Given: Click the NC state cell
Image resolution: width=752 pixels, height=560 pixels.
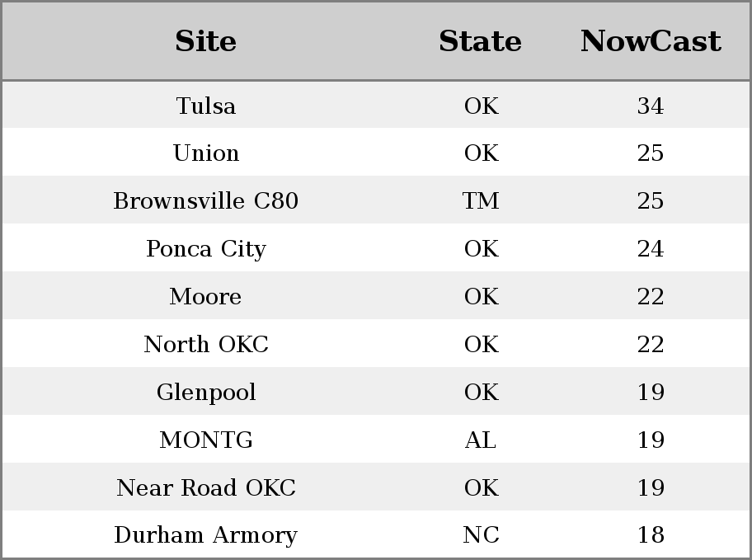Looking at the screenshot, I should coord(481,534).
